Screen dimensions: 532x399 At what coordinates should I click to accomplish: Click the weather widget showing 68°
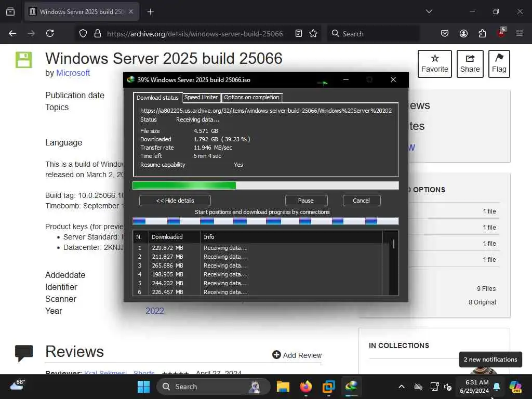pos(17,385)
